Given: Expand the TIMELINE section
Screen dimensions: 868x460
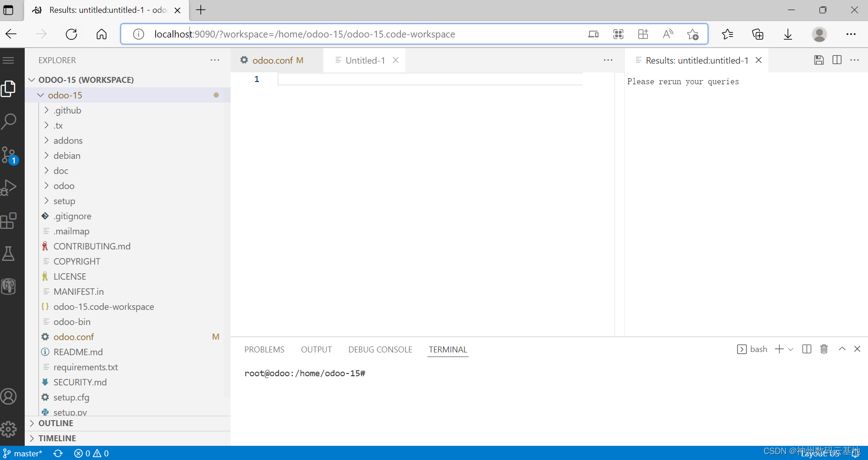Looking at the screenshot, I should click(128, 438).
